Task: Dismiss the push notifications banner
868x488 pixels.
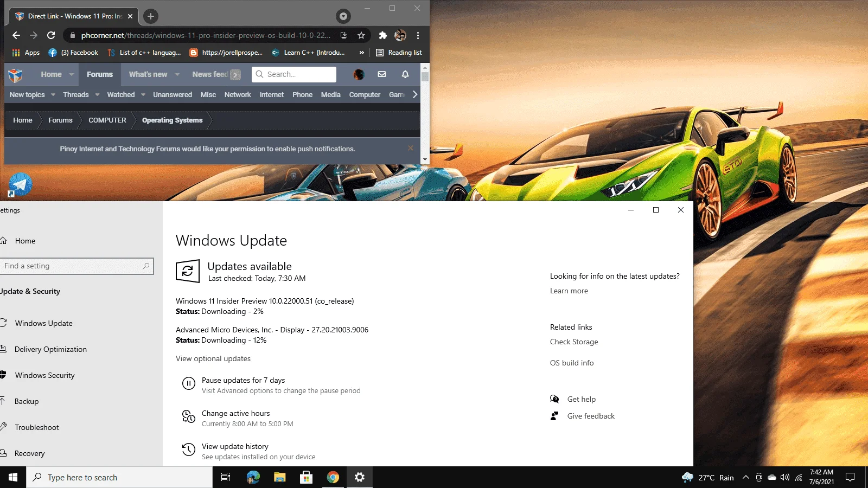Action: pyautogui.click(x=411, y=148)
